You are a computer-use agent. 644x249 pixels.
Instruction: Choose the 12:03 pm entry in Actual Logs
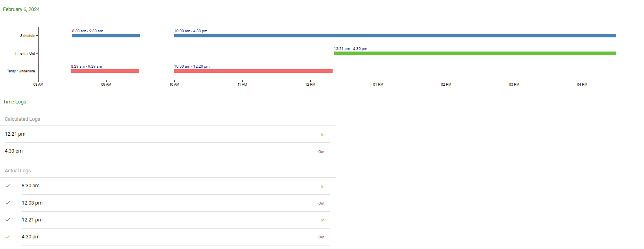point(32,203)
